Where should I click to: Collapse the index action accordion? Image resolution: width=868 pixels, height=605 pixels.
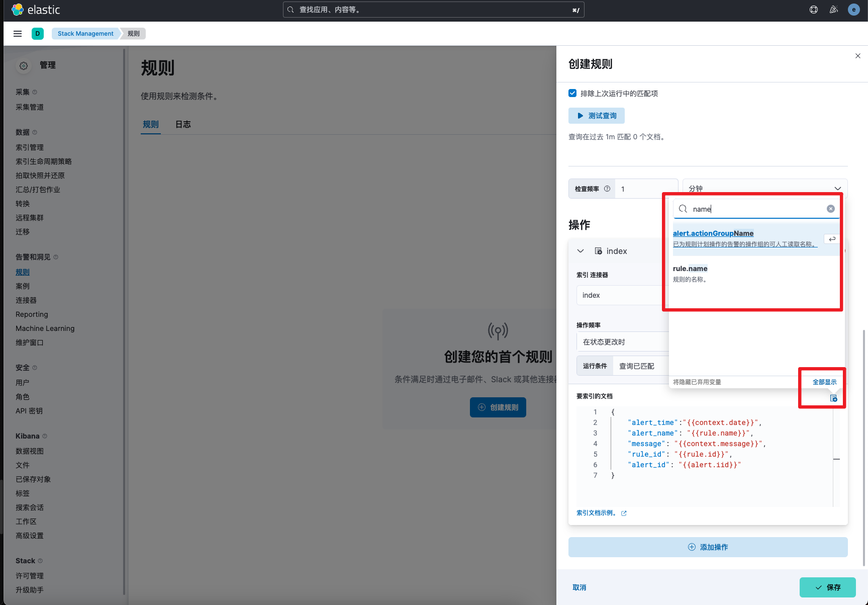581,251
